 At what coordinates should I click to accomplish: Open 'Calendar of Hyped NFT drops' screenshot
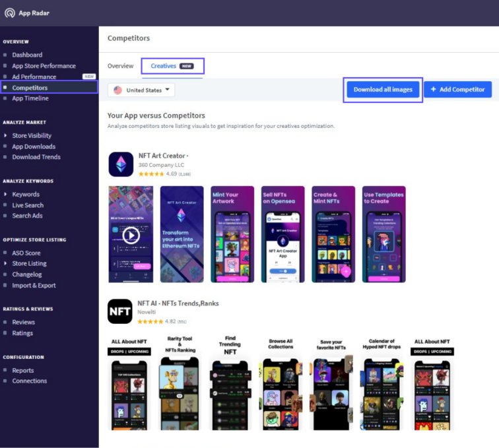point(382,383)
